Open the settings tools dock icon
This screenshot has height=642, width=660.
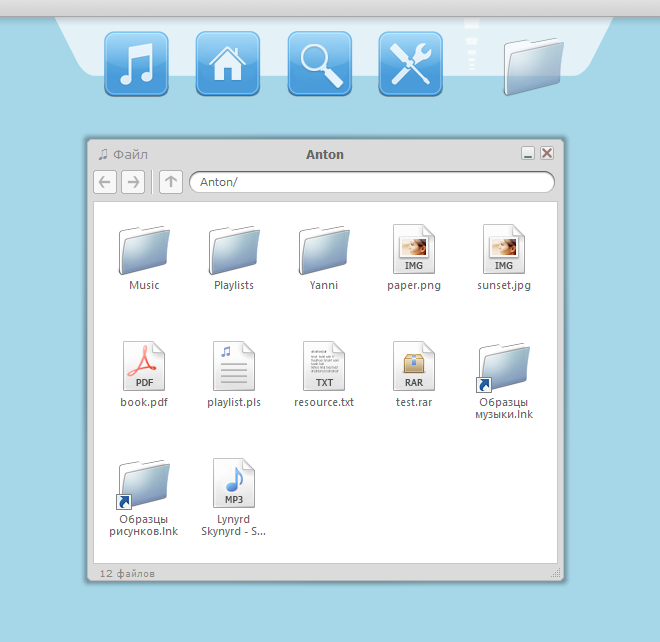click(410, 64)
